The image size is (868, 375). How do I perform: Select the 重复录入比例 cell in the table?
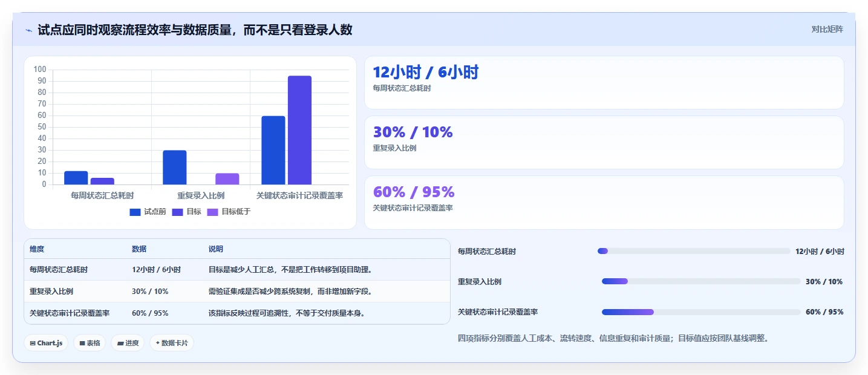pyautogui.click(x=51, y=292)
